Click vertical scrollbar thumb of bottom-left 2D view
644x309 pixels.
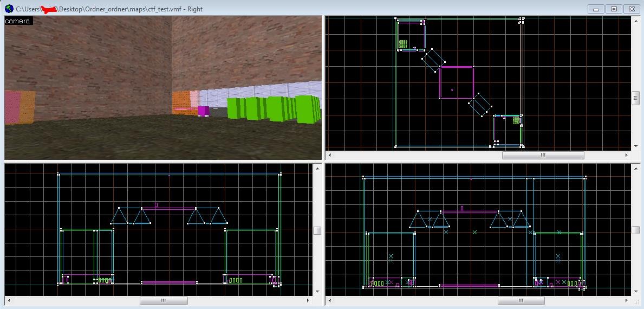tap(317, 230)
